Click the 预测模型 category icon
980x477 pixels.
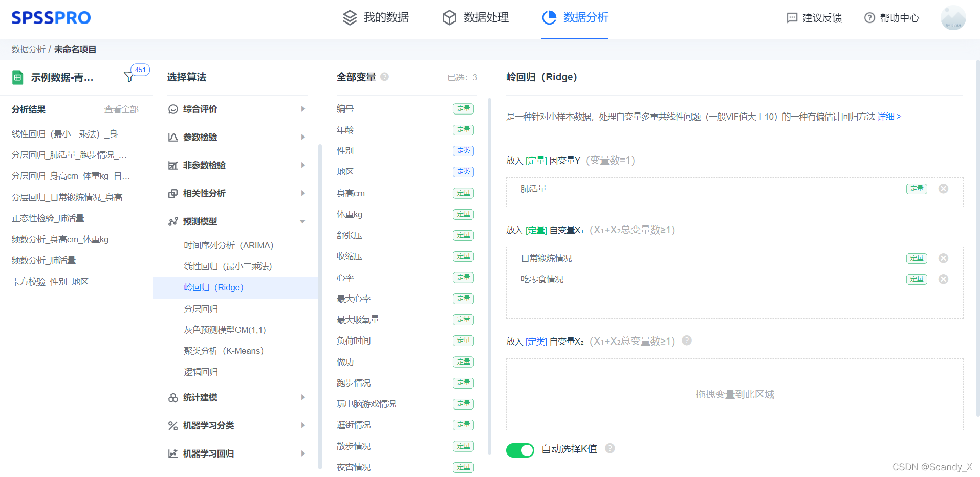click(173, 221)
